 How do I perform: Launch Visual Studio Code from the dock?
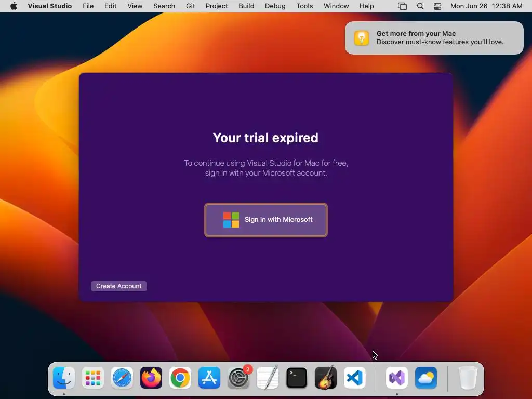click(x=354, y=378)
